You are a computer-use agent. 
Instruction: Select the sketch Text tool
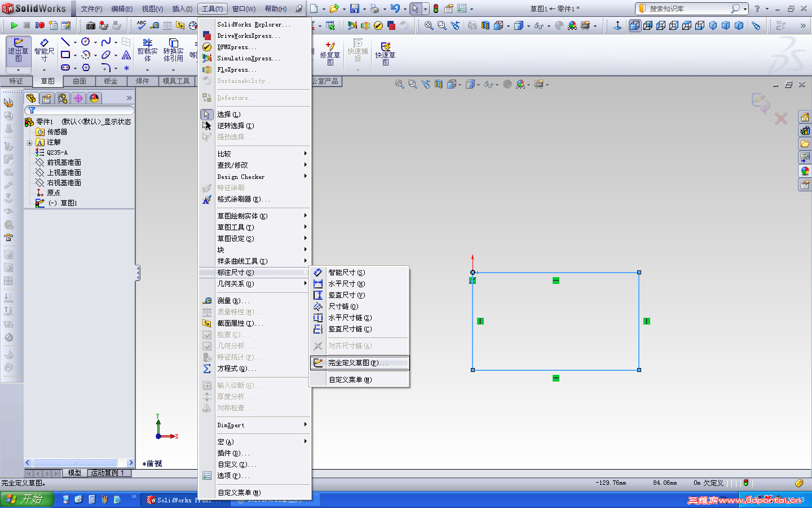coord(126,55)
